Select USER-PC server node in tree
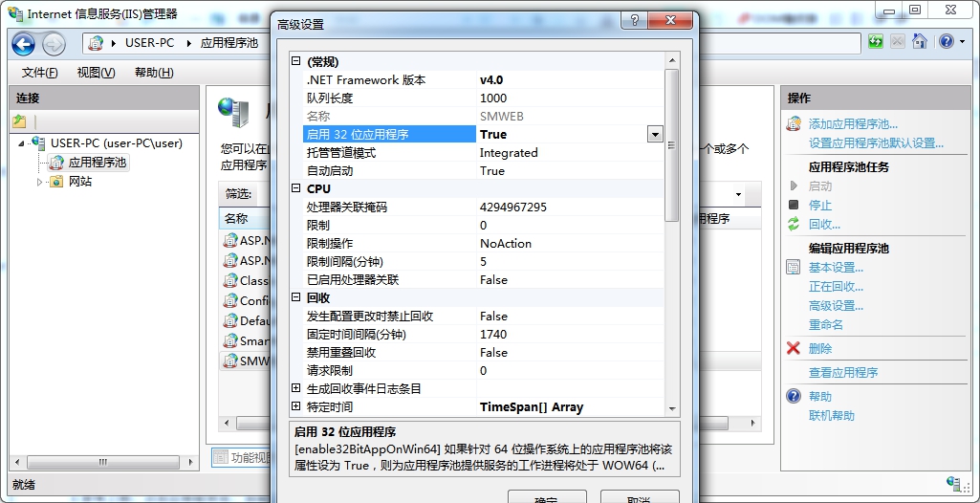Image resolution: width=980 pixels, height=503 pixels. point(117,143)
